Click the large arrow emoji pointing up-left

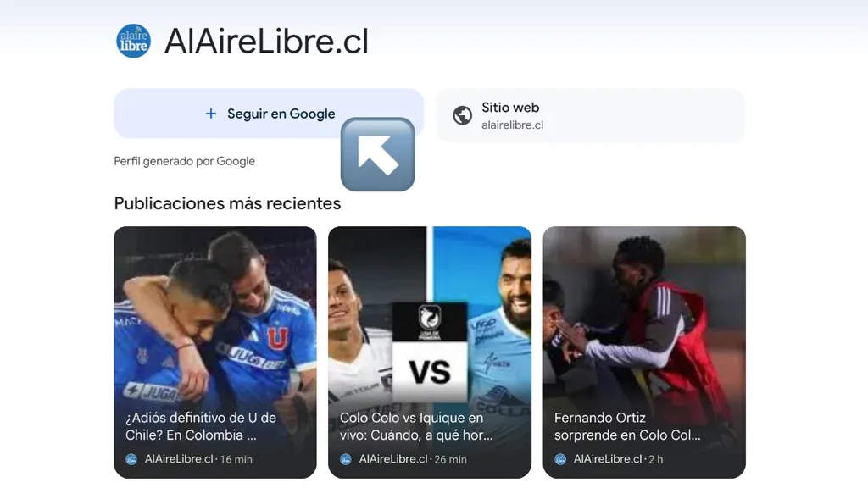377,154
